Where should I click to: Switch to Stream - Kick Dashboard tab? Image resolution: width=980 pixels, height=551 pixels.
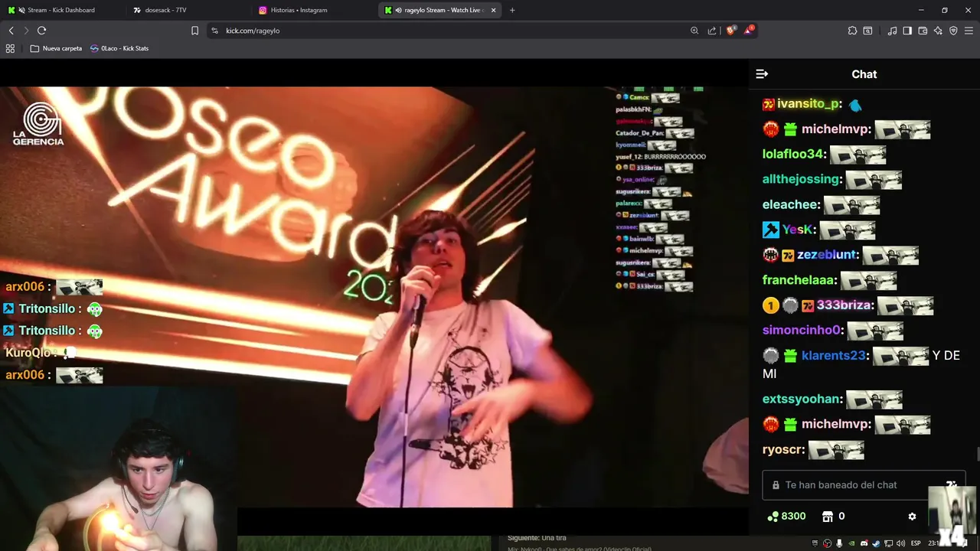[61, 10]
